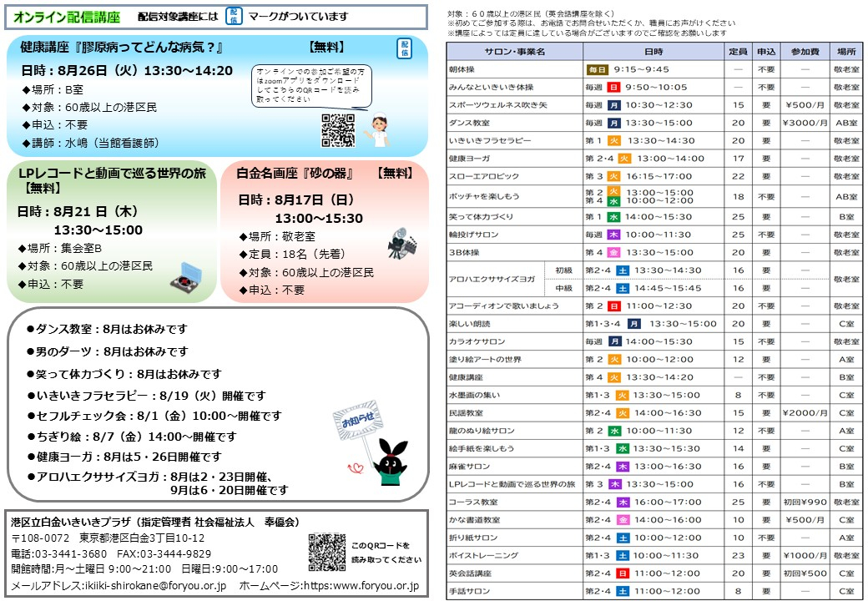Screen dimensions: 868x601
Task: Click the 土 badge in the 中級 row
Action: [x=623, y=288]
